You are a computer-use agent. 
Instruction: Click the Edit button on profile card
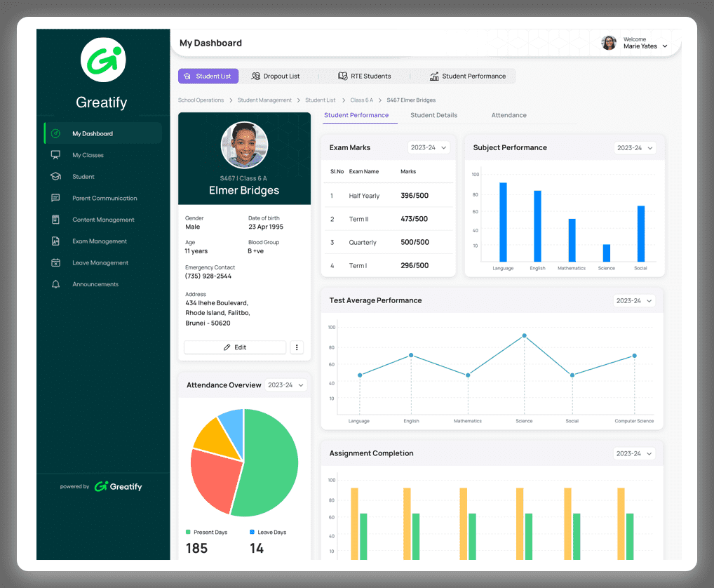[235, 347]
